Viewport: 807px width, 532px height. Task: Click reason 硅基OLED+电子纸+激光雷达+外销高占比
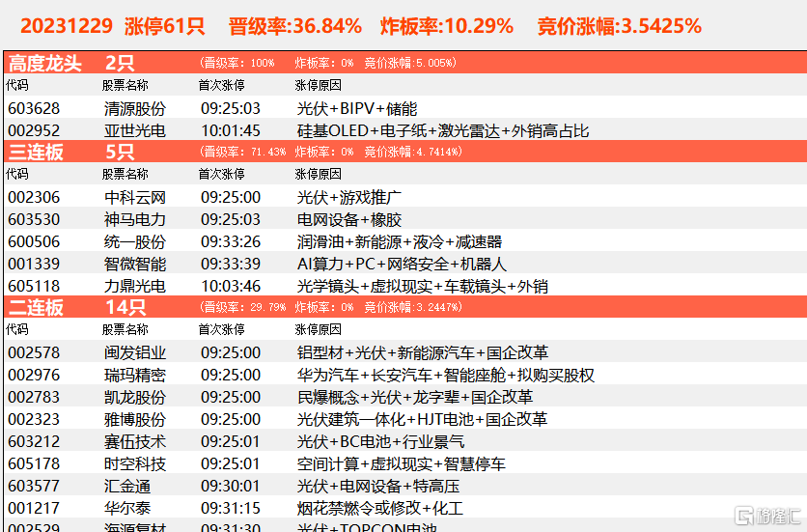coord(443,130)
